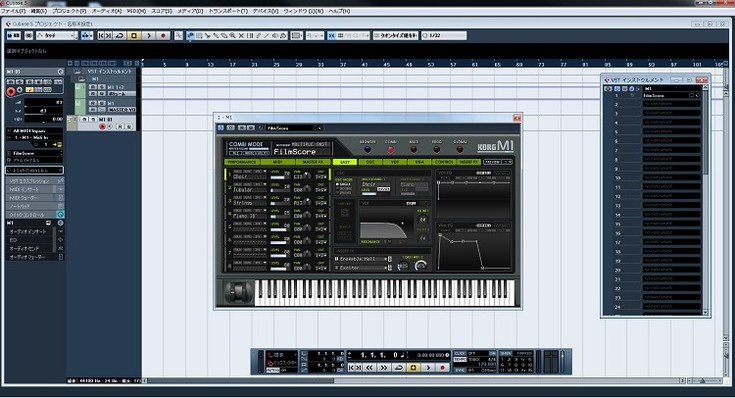Click the Fast Forward button on the transport panel

pyautogui.click(x=384, y=368)
